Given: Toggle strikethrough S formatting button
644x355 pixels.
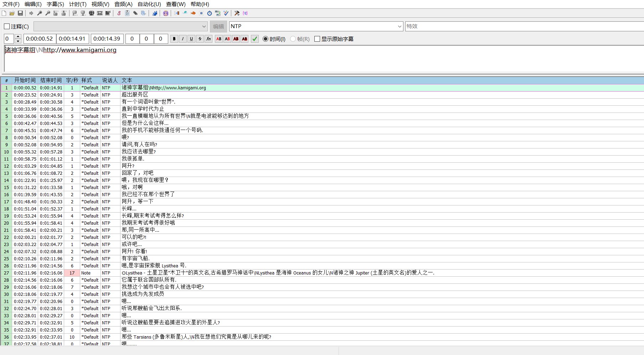Looking at the screenshot, I should click(x=200, y=39).
